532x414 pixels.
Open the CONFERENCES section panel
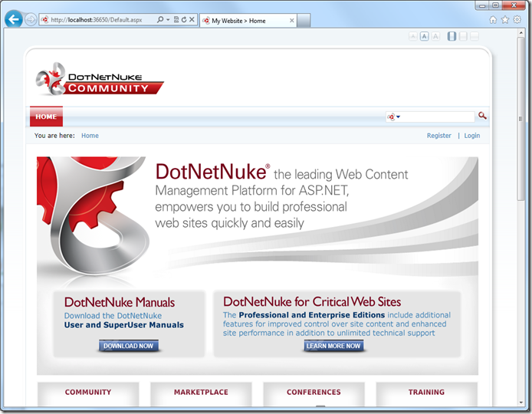click(x=314, y=393)
